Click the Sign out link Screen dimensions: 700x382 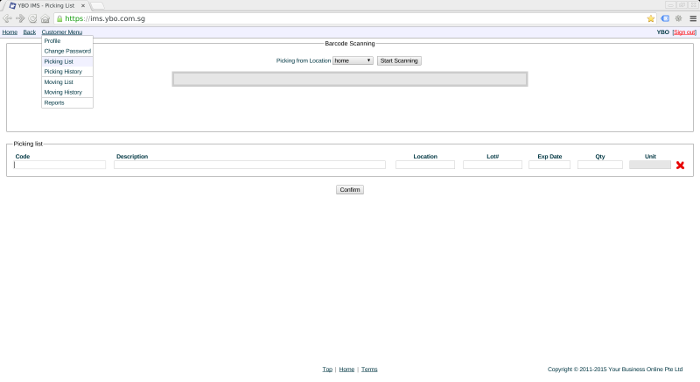(684, 32)
